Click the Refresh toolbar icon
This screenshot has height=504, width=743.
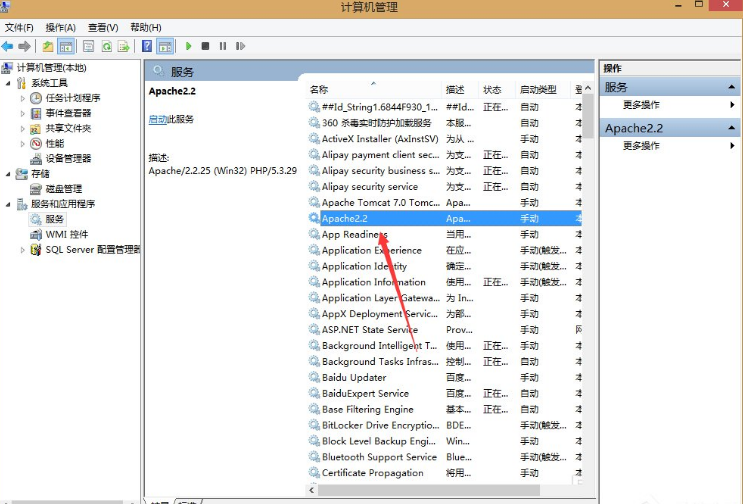click(x=105, y=46)
